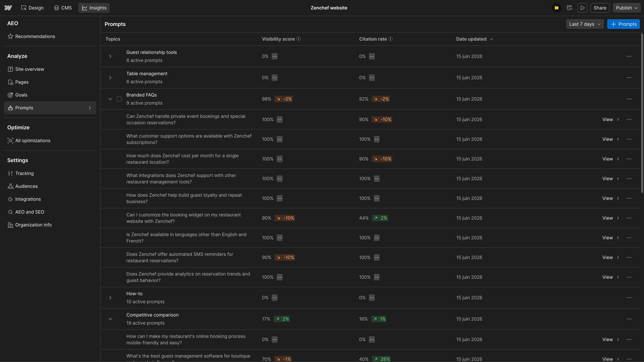Open more options for languages prompt

pyautogui.click(x=629, y=238)
